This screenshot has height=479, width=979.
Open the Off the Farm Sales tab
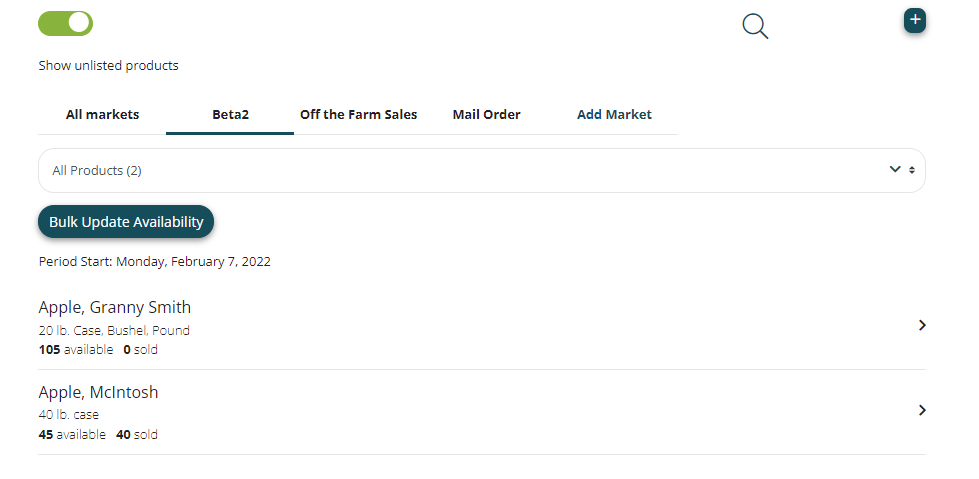(x=358, y=115)
